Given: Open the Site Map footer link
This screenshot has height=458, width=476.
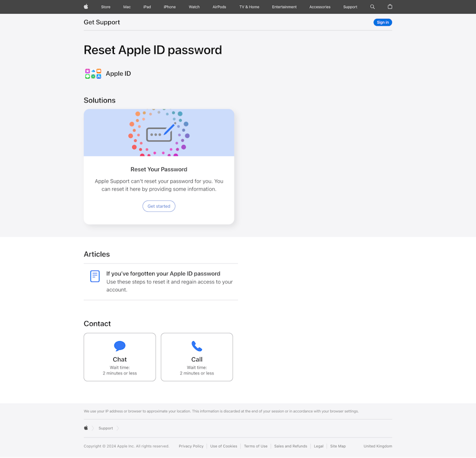Looking at the screenshot, I should pos(338,446).
